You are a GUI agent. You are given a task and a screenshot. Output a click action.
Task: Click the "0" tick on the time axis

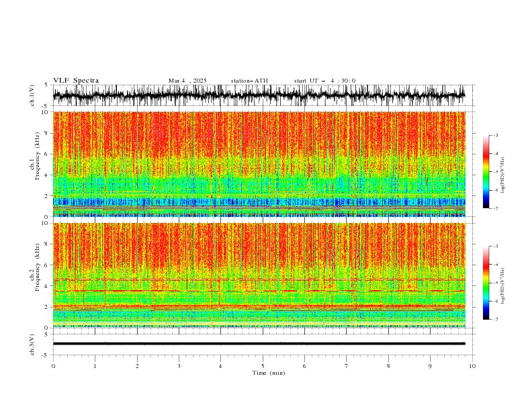click(x=53, y=366)
